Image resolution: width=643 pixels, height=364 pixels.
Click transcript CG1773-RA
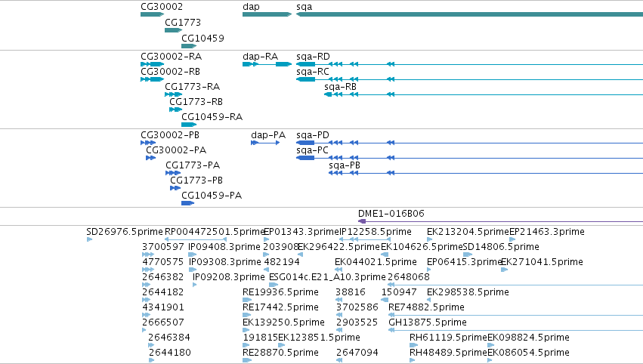193,87
